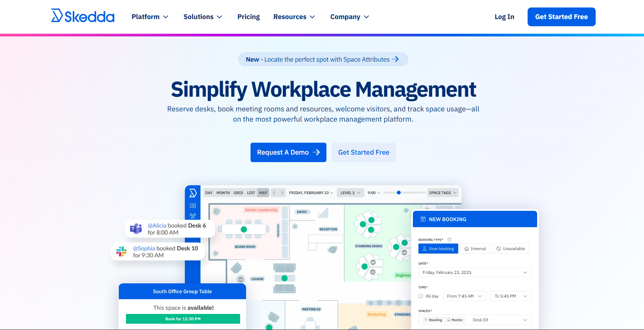Screen dimensions: 644x330
Task: Select the users icon in the app sidebar
Action: click(193, 215)
